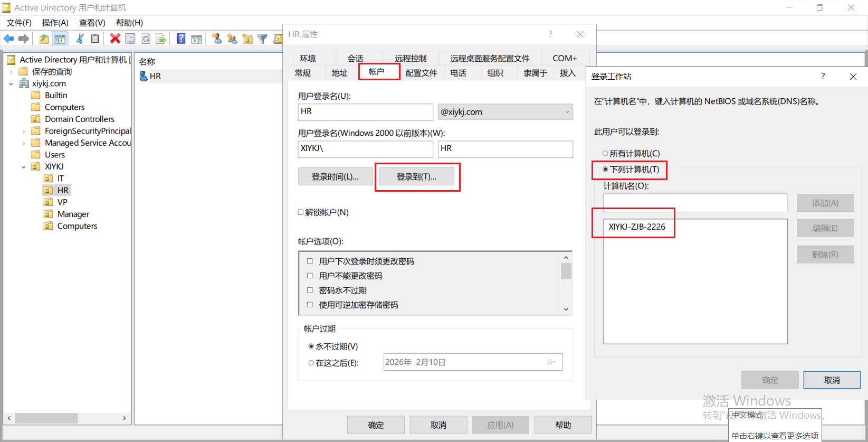This screenshot has width=868, height=442.
Task: Open the 操作(A) menu
Action: click(55, 23)
